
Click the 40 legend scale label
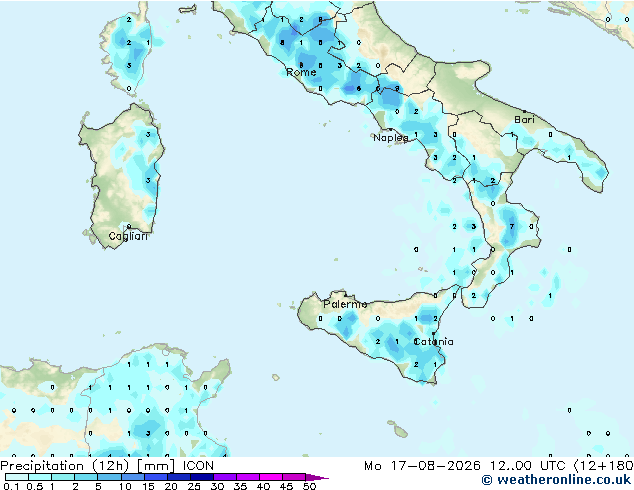coord(263,486)
